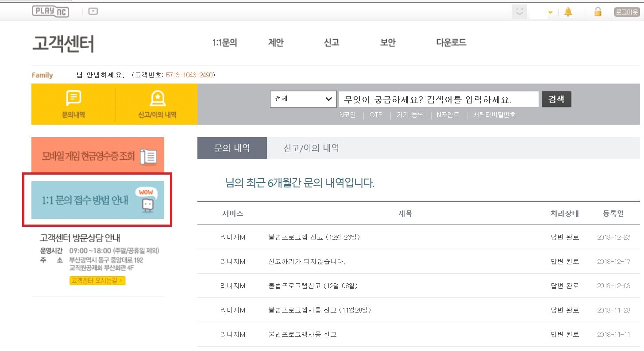Screen dimensions: 644x351
Task: Click the 제목 column header
Action: point(405,214)
